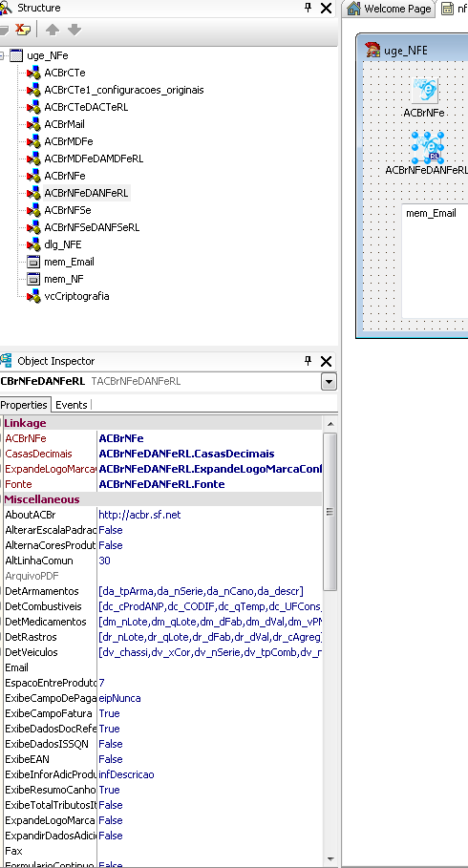Image resolution: width=468 pixels, height=868 pixels.
Task: Click the EspacoEntreProdutos value 7
Action: tap(101, 683)
